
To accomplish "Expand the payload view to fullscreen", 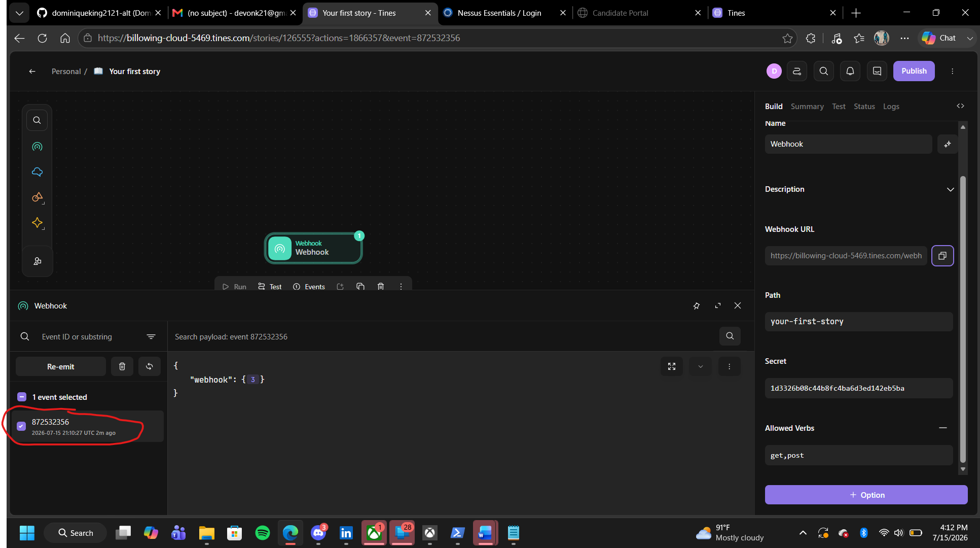I will 672,366.
